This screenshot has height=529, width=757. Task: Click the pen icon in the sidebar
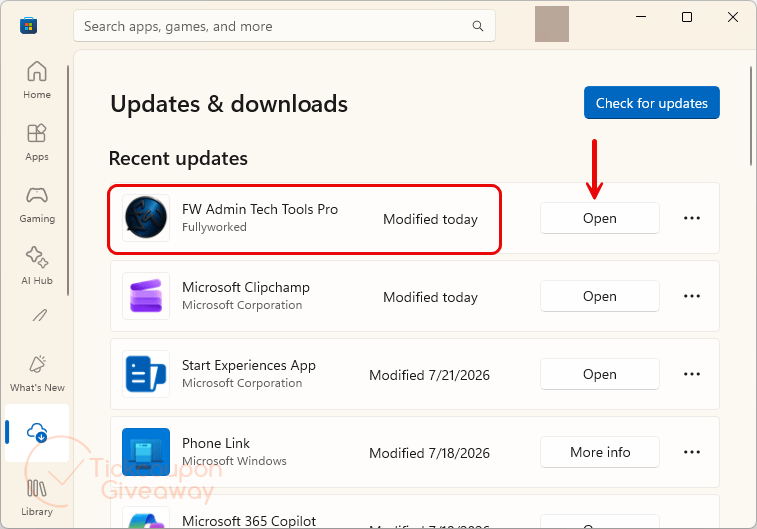tap(39, 316)
